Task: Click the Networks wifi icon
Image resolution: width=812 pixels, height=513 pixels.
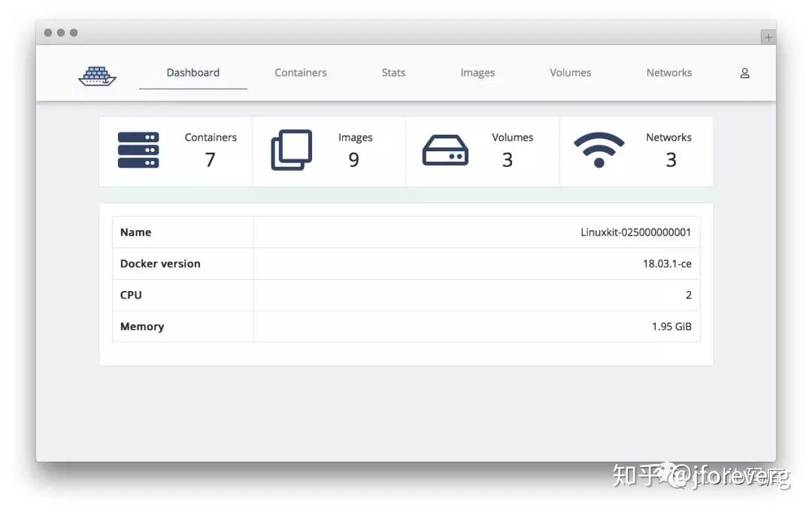Action: pyautogui.click(x=599, y=150)
